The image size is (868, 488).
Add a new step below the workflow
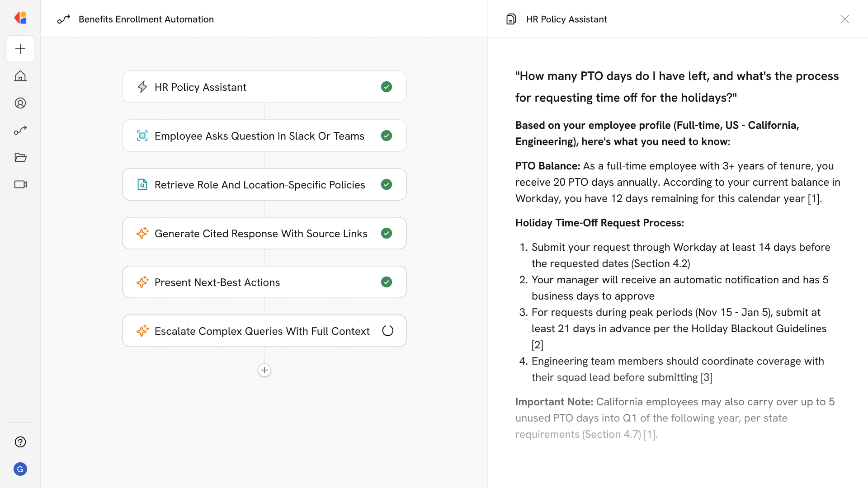coord(264,370)
